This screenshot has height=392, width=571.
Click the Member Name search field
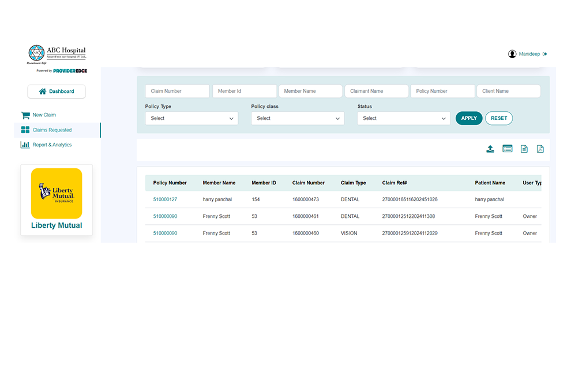(x=310, y=91)
